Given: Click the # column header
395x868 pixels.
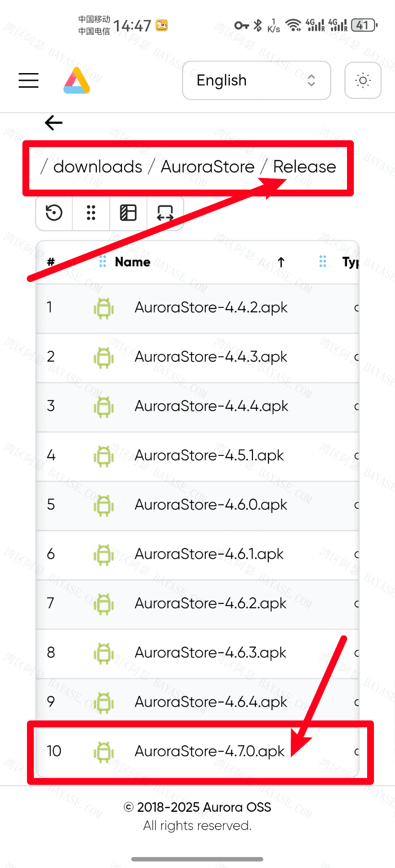Looking at the screenshot, I should (x=51, y=262).
